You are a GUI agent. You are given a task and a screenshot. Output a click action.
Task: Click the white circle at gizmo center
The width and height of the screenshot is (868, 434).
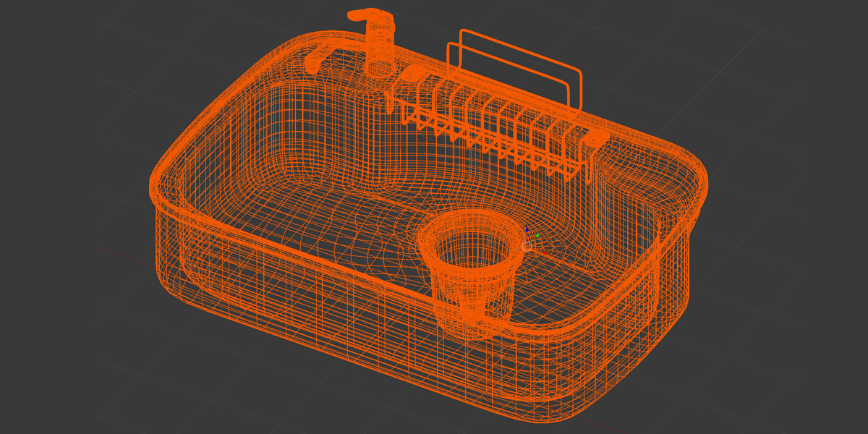pyautogui.click(x=527, y=247)
